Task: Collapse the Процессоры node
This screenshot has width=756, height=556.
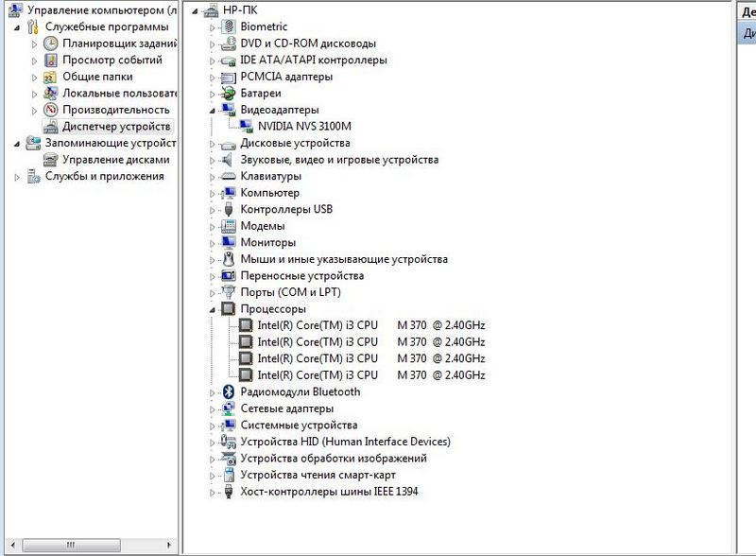Action: coord(213,310)
